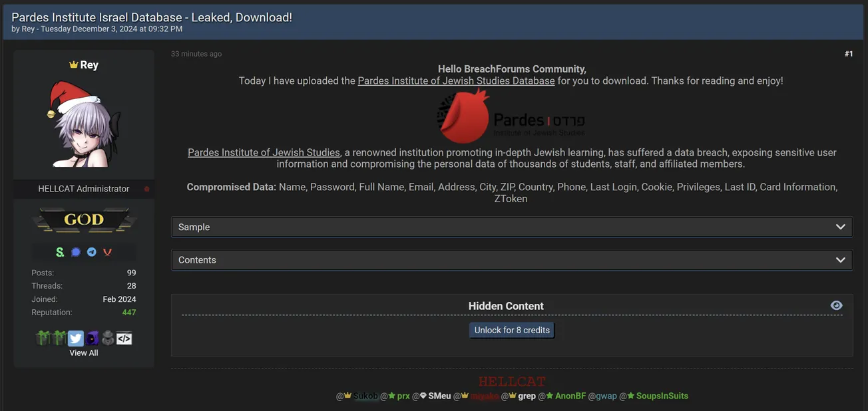Open post number #1 permalink
Screen dimensions: 868x411
click(x=849, y=54)
